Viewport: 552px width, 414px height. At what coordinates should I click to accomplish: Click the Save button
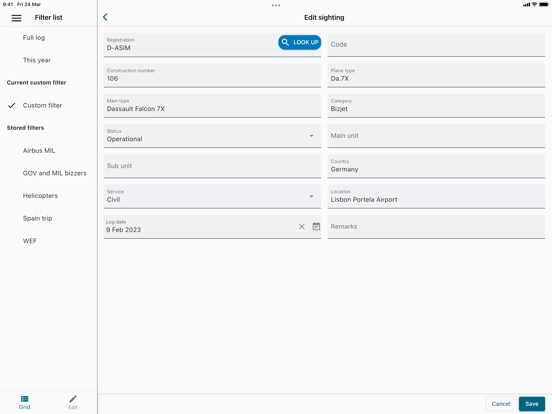532,404
